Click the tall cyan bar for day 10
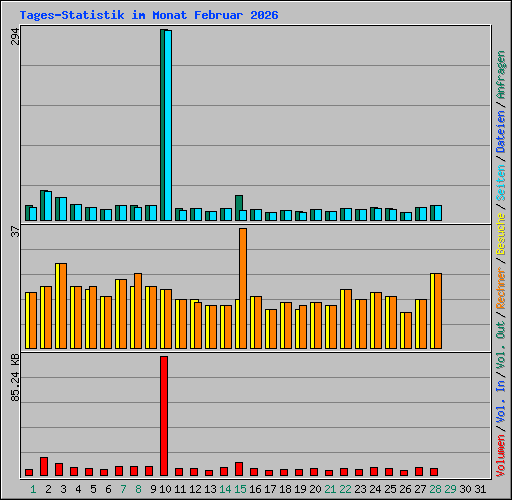Image resolution: width=512 pixels, height=500 pixels. pos(168,125)
